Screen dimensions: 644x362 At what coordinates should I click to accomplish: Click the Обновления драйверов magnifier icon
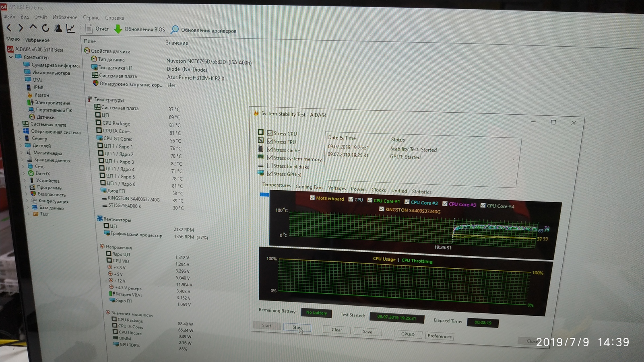coord(175,30)
